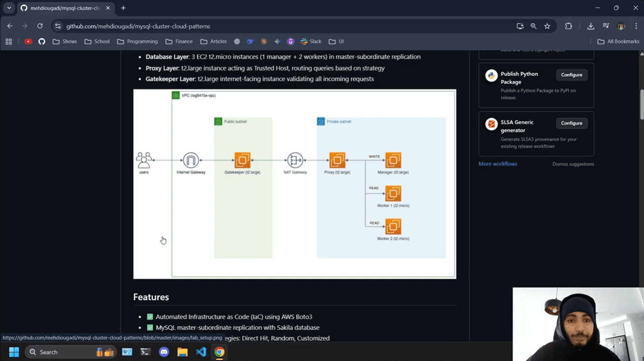Image resolution: width=644 pixels, height=361 pixels.
Task: Open the Finance bookmark folder
Action: point(179,42)
